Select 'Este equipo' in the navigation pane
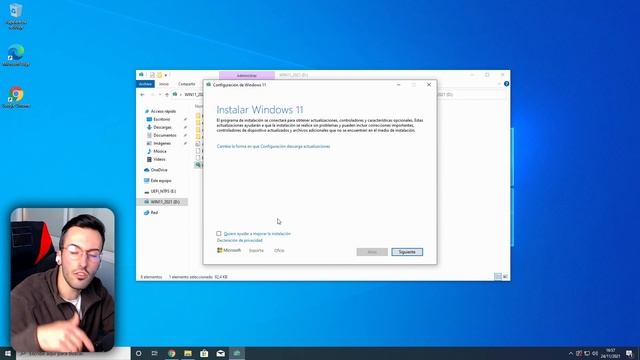This screenshot has height=360, width=640. click(x=160, y=180)
